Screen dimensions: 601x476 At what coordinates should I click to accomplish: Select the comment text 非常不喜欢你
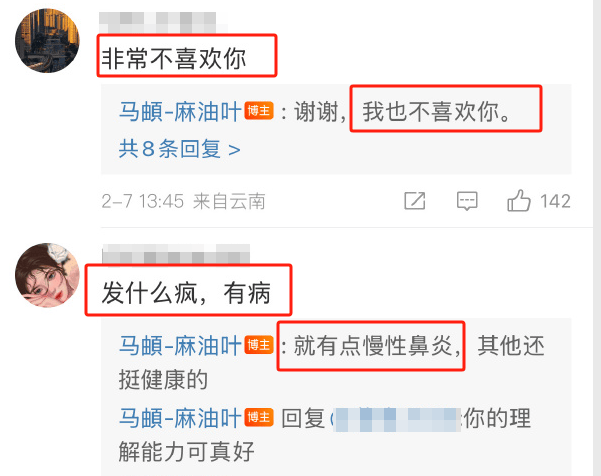(x=174, y=59)
